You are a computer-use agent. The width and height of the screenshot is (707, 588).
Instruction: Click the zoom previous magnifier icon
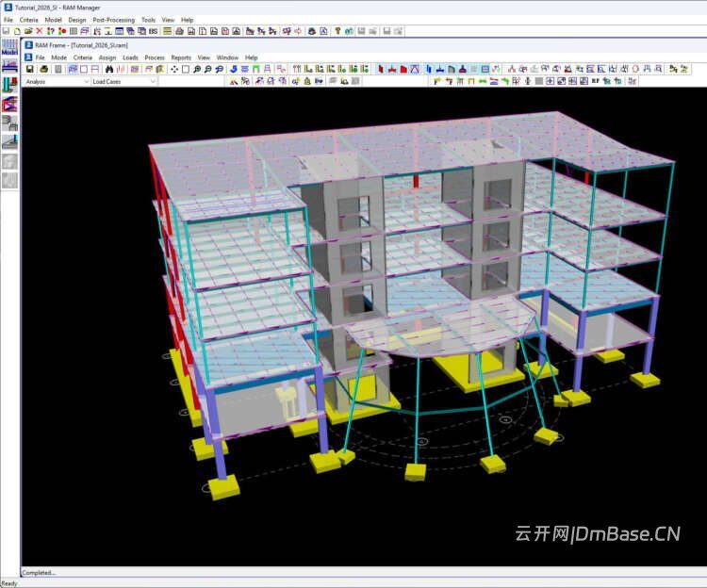(x=219, y=69)
